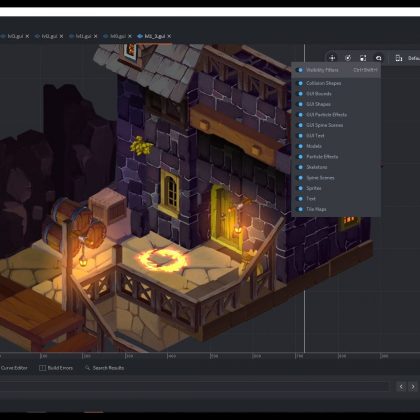The width and height of the screenshot is (420, 420).
Task: Select the Move tool in scene toolbar
Action: pos(332,58)
